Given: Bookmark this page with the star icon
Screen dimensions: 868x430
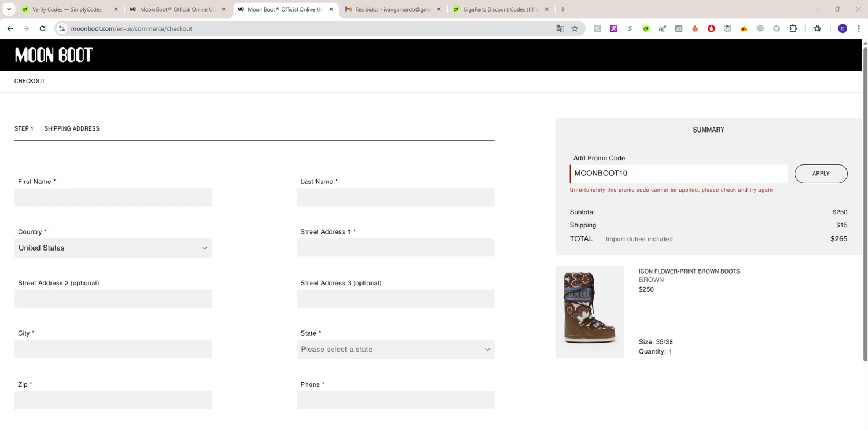Looking at the screenshot, I should pyautogui.click(x=575, y=28).
